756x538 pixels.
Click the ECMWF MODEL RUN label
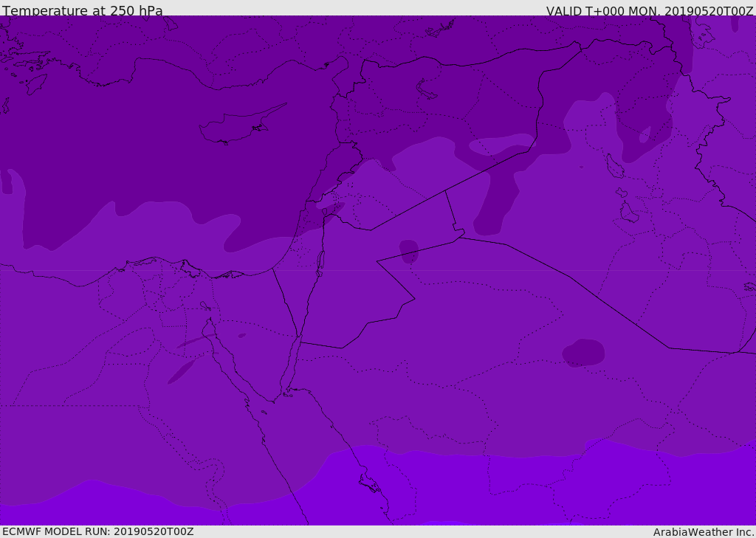pyautogui.click(x=97, y=531)
